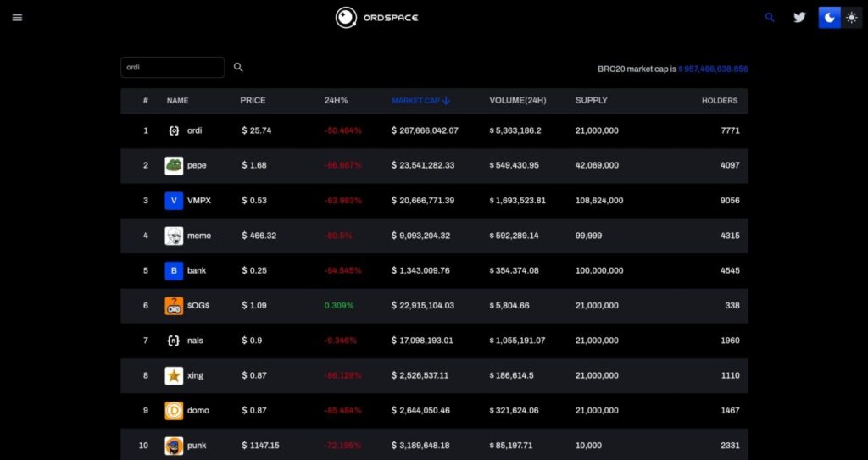Focus the token search input field
This screenshot has width=868, height=460.
click(x=172, y=67)
